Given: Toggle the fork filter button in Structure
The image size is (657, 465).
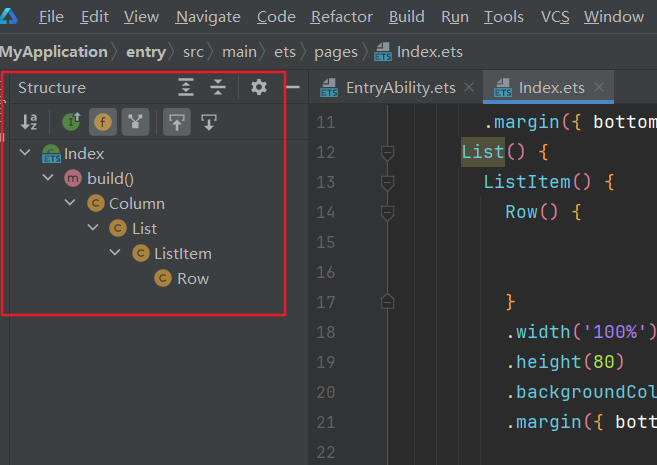Looking at the screenshot, I should tap(135, 122).
